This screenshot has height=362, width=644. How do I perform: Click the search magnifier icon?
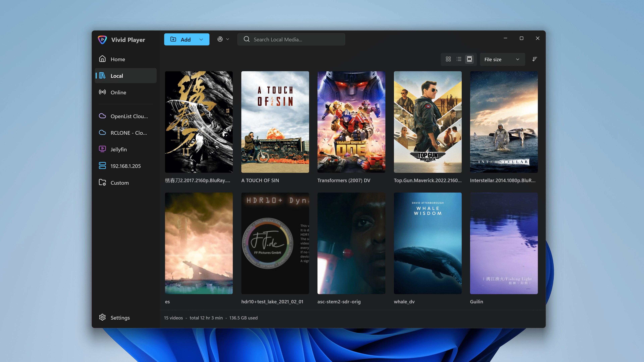pos(247,39)
